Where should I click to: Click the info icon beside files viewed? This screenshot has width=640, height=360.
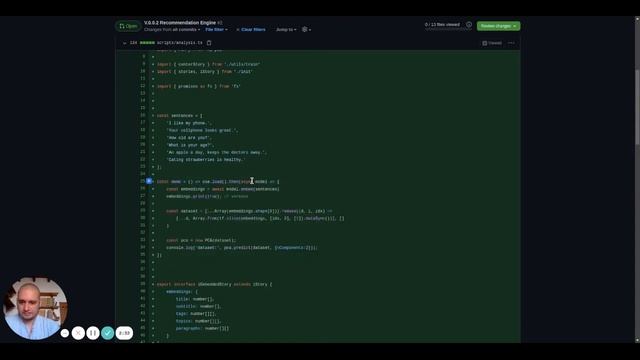pos(469,25)
